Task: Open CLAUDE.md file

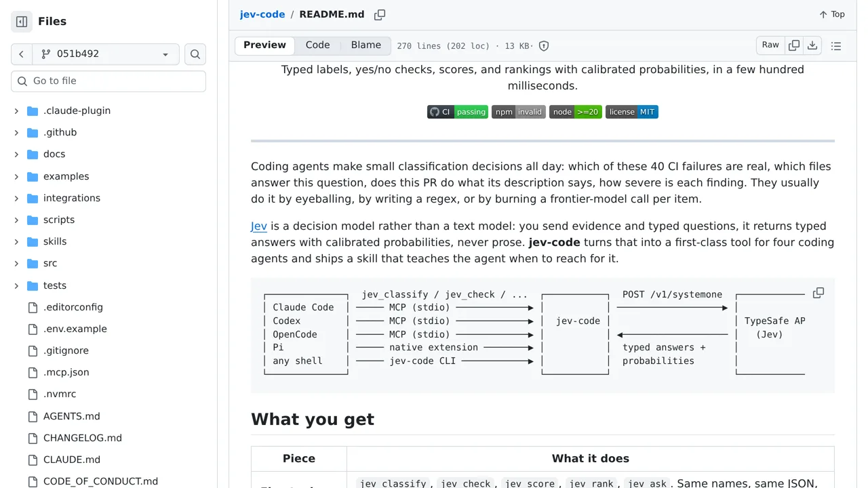Action: tap(72, 460)
